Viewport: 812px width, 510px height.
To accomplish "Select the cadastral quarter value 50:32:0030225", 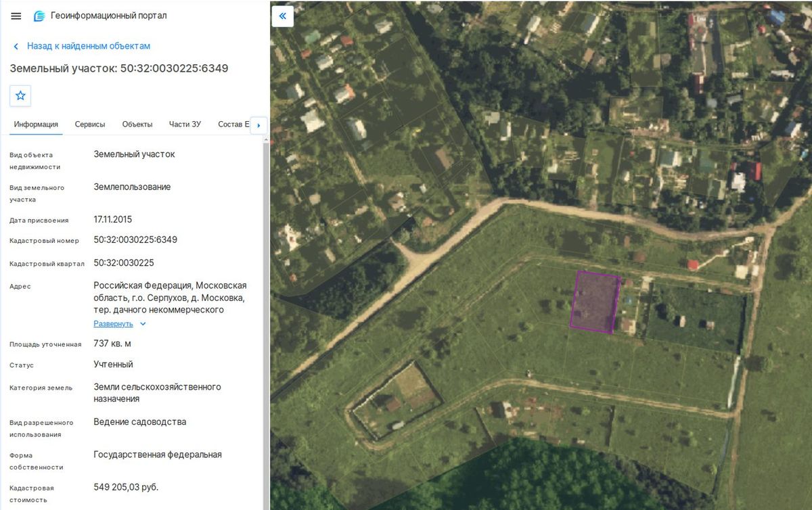I will [x=124, y=262].
